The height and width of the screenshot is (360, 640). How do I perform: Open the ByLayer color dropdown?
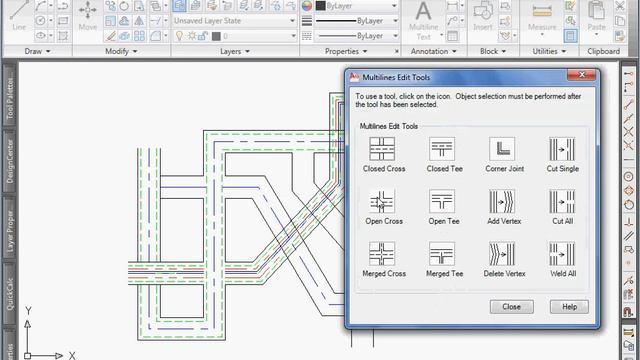click(x=394, y=6)
